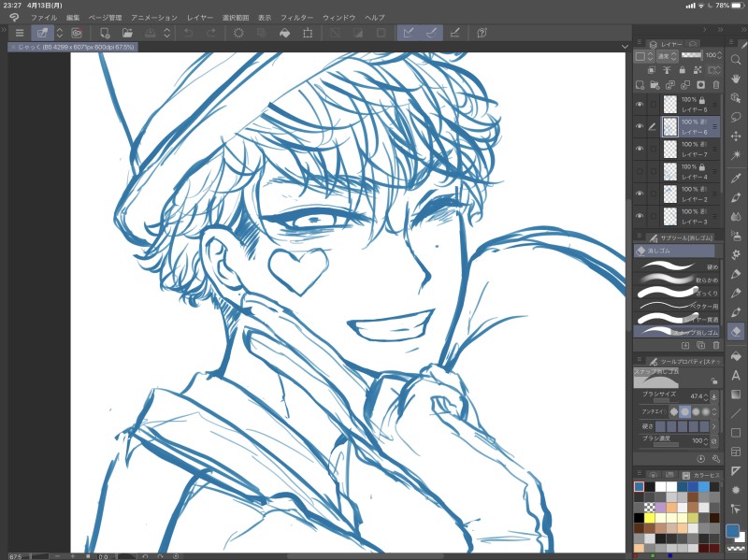Hide layer レイヤー 7
Viewport: 748px width, 560px height.
click(640, 149)
